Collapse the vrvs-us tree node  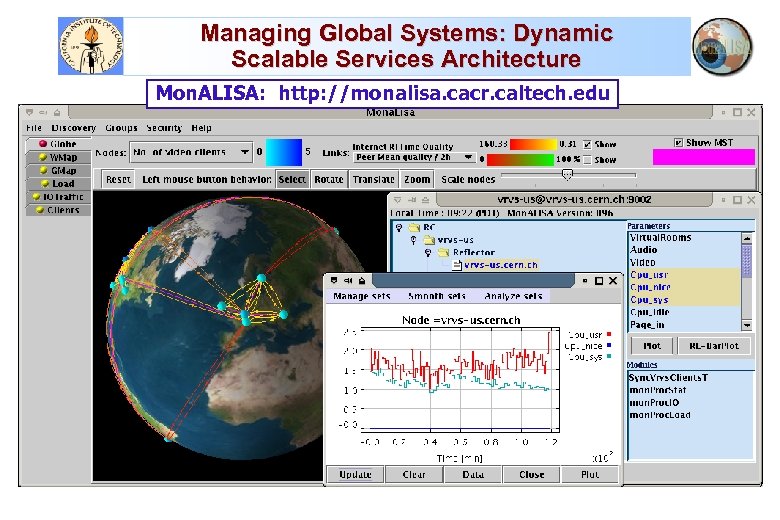(413, 240)
